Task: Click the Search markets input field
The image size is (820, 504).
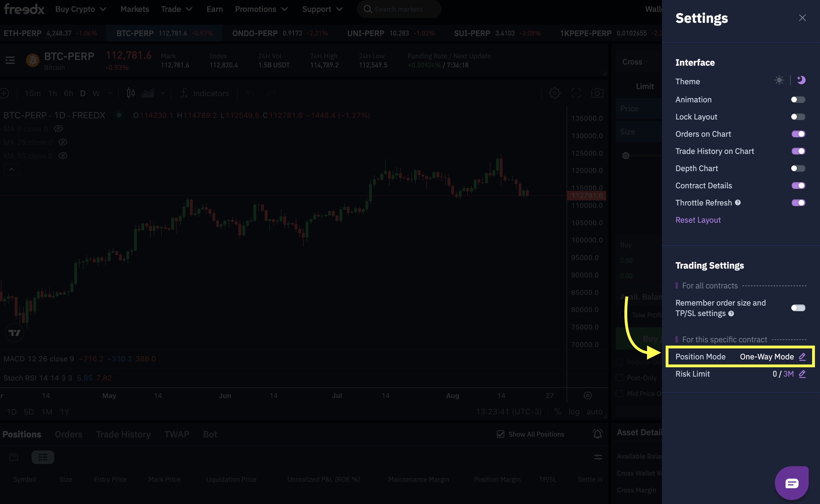Action: point(399,9)
